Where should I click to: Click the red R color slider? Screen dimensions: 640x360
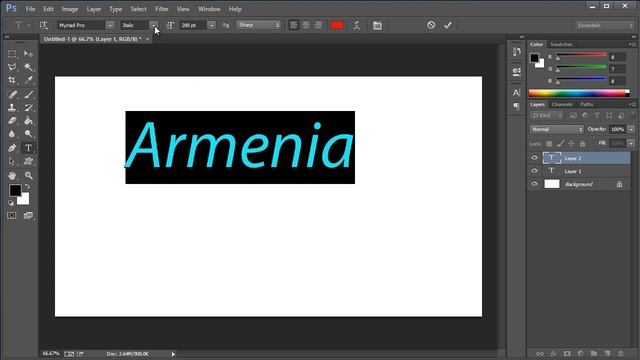[581, 56]
